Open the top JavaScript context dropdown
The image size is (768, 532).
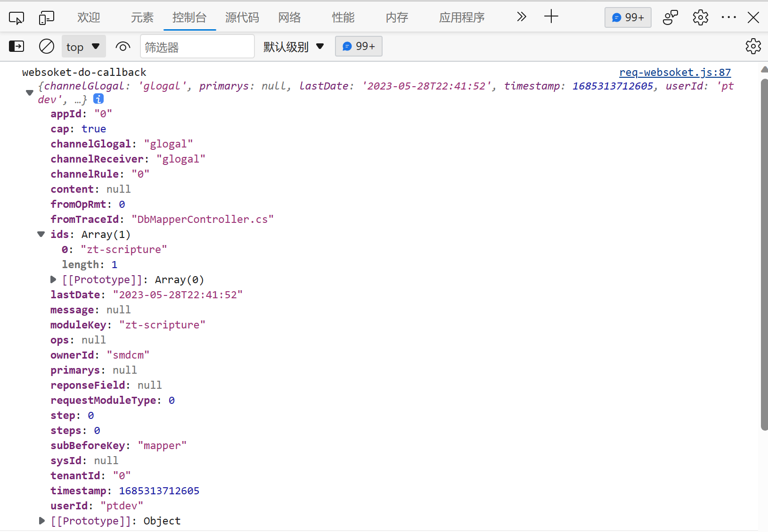[83, 46]
